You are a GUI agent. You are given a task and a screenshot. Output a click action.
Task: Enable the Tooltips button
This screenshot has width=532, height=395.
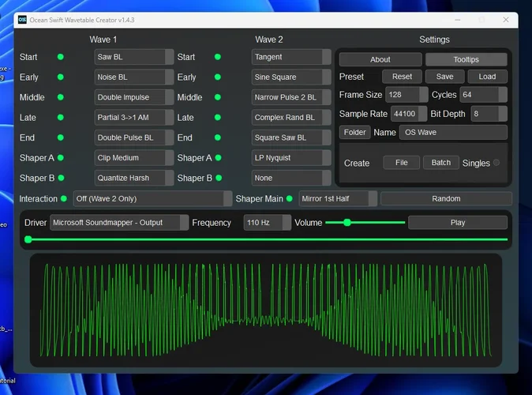[466, 59]
